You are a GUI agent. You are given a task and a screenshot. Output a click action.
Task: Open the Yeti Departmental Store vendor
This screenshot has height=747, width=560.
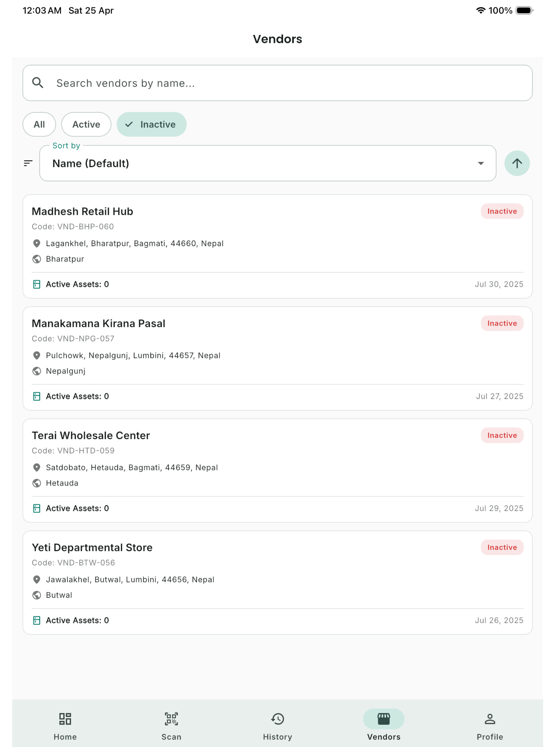[277, 583]
